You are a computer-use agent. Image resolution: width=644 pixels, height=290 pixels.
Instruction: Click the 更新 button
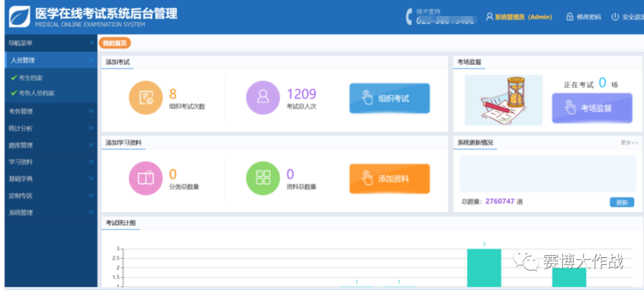click(x=622, y=202)
